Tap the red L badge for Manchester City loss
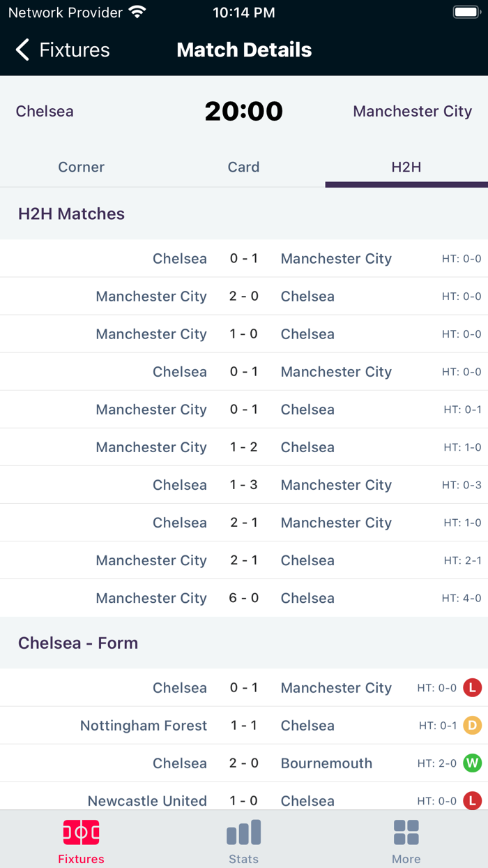Image resolution: width=488 pixels, height=868 pixels. (472, 688)
